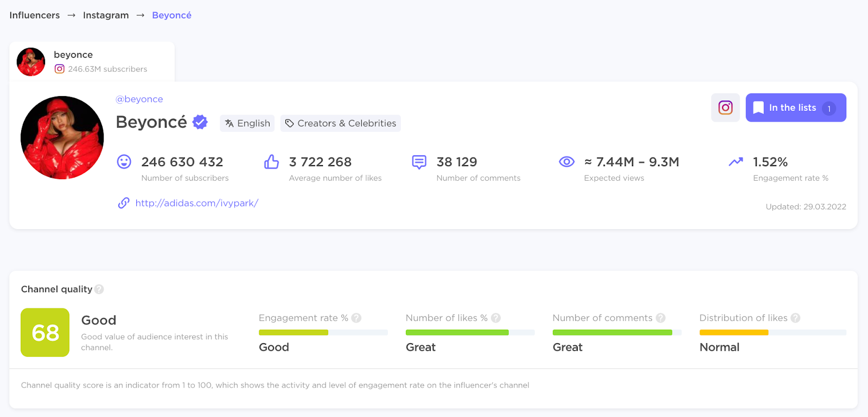Click the 246 630 432 subscribers value
Viewport: 868px width, 417px height.
pos(182,162)
